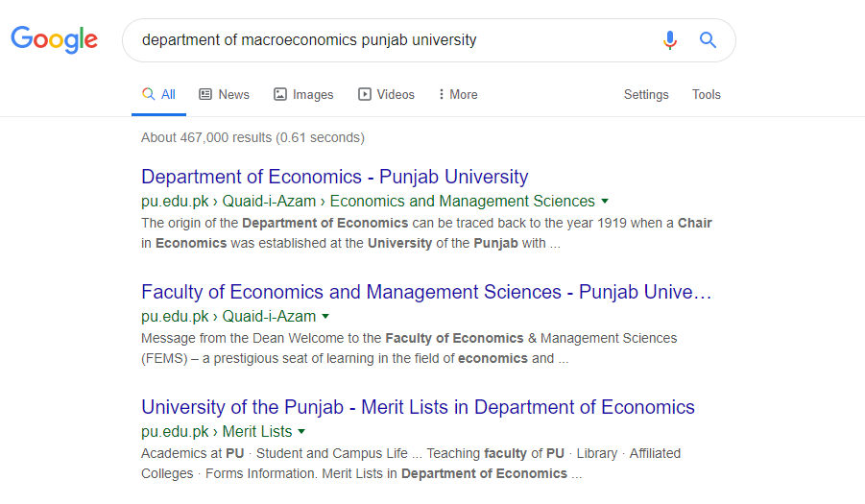
Task: Open Department of Economics - Punjab University result
Action: point(334,177)
